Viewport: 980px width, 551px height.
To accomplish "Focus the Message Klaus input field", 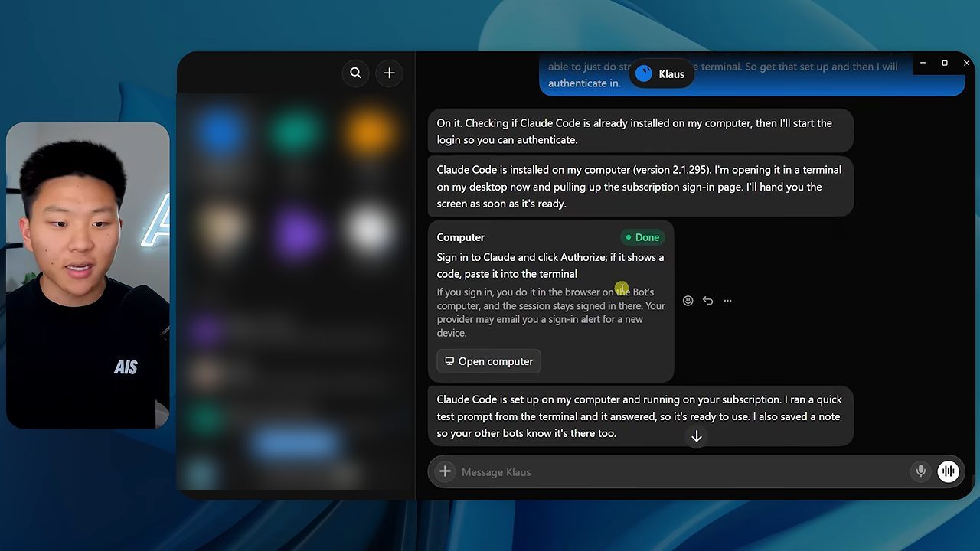I will (681, 471).
